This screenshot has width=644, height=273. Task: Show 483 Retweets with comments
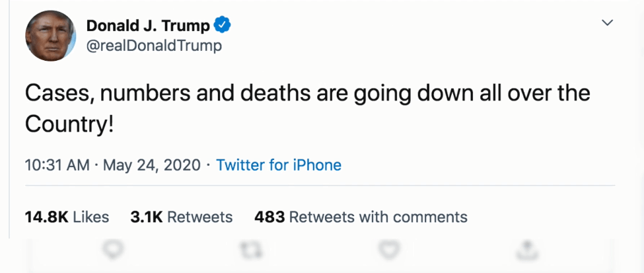tap(361, 217)
